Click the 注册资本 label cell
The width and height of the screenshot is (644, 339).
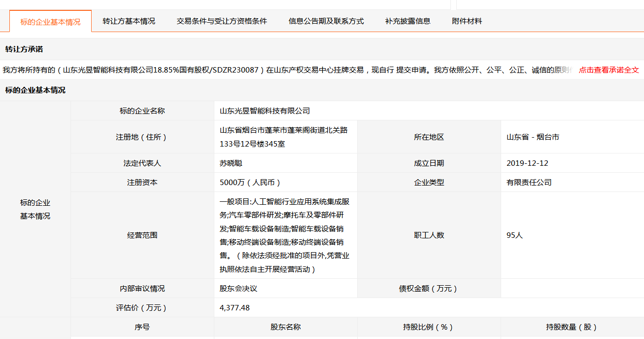pyautogui.click(x=142, y=183)
